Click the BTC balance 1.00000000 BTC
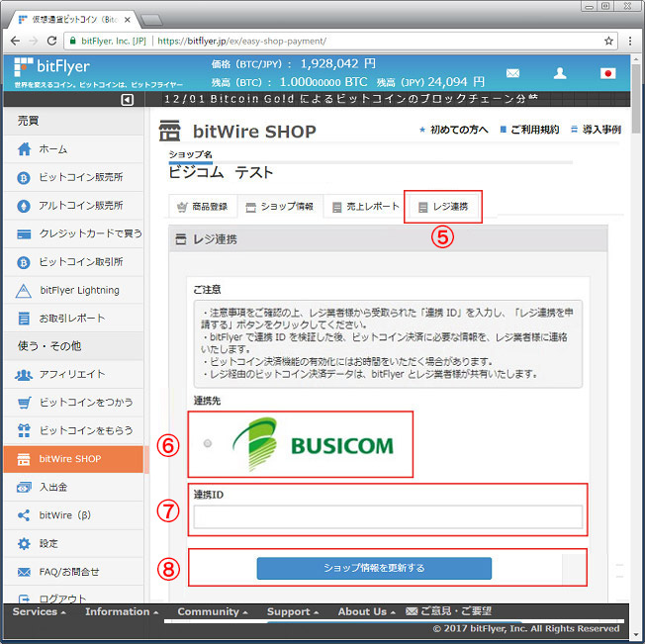 pyautogui.click(x=323, y=82)
